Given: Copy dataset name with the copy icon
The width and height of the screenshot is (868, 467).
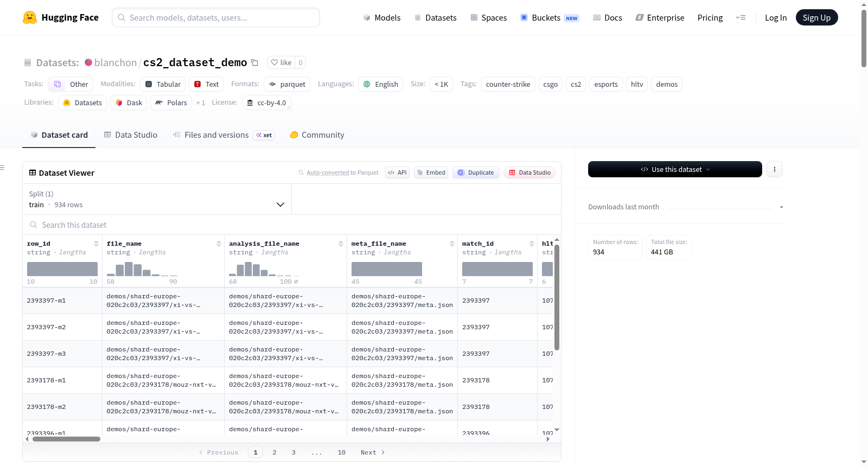Looking at the screenshot, I should 254,62.
